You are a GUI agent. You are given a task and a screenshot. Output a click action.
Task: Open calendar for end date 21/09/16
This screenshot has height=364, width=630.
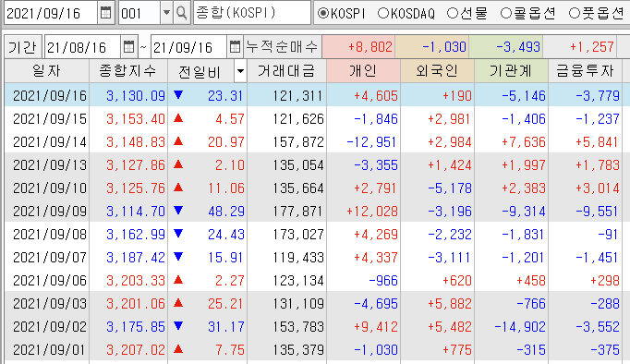(x=235, y=47)
